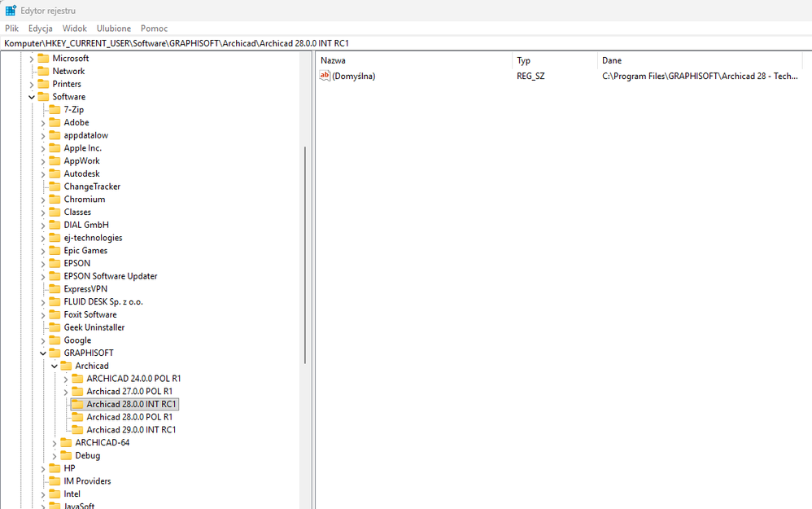Expand the ARCHICAD-64 key
The width and height of the screenshot is (812, 509).
[55, 443]
